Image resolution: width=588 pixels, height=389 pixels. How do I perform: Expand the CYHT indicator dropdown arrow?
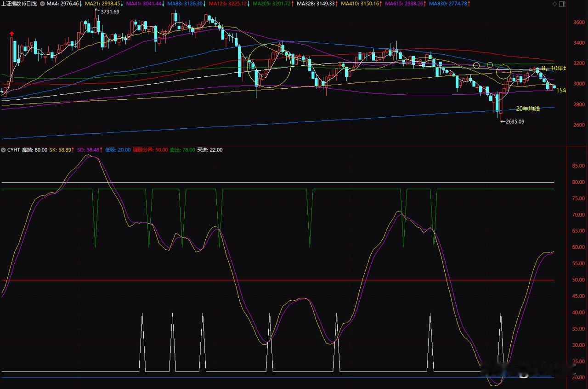(4, 150)
